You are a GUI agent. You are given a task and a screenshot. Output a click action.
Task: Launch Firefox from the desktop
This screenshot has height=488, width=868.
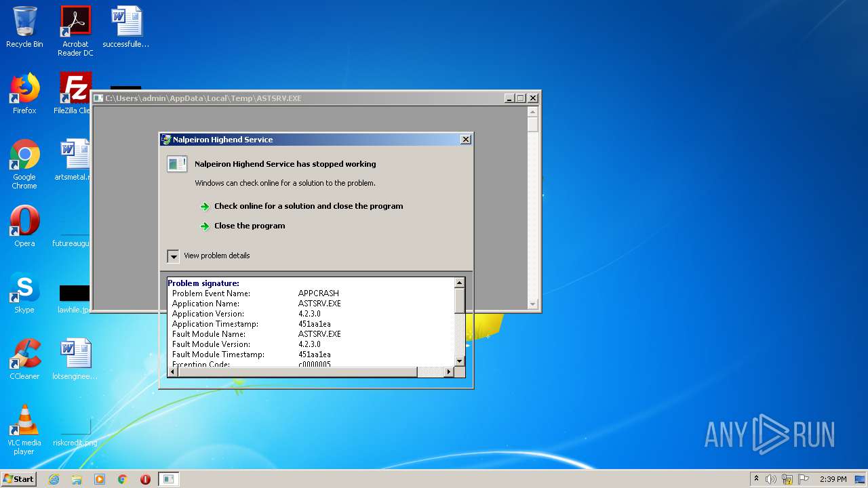tap(24, 94)
